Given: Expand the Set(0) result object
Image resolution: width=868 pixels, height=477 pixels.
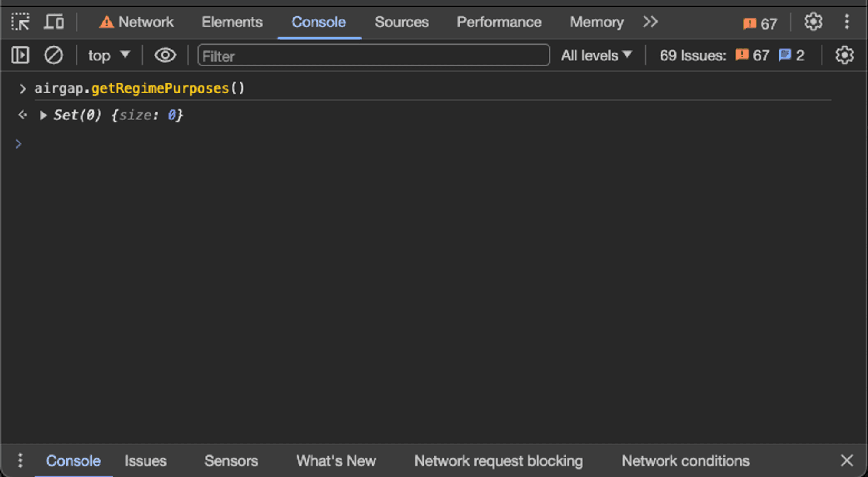Looking at the screenshot, I should 45,115.
